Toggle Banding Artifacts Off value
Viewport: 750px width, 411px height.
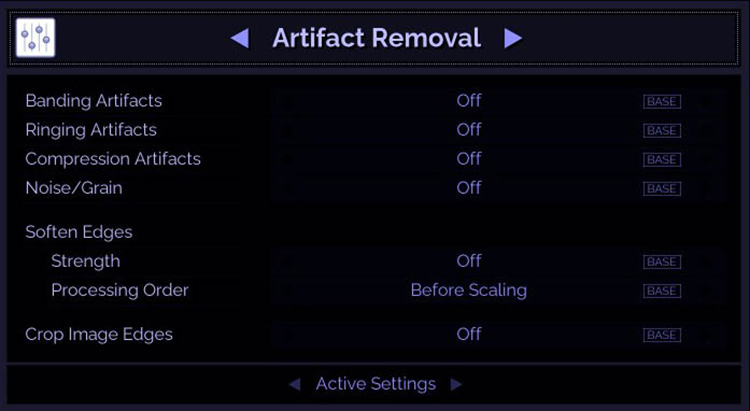(x=469, y=101)
